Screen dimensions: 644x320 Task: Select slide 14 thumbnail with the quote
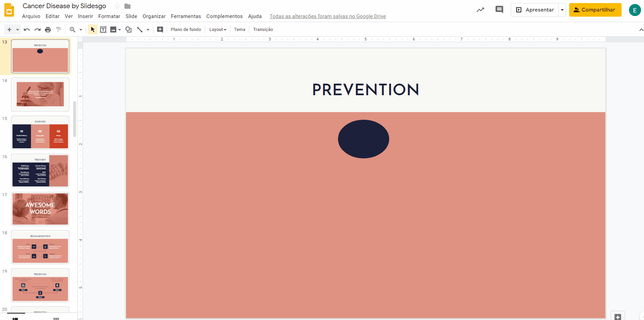click(x=40, y=94)
